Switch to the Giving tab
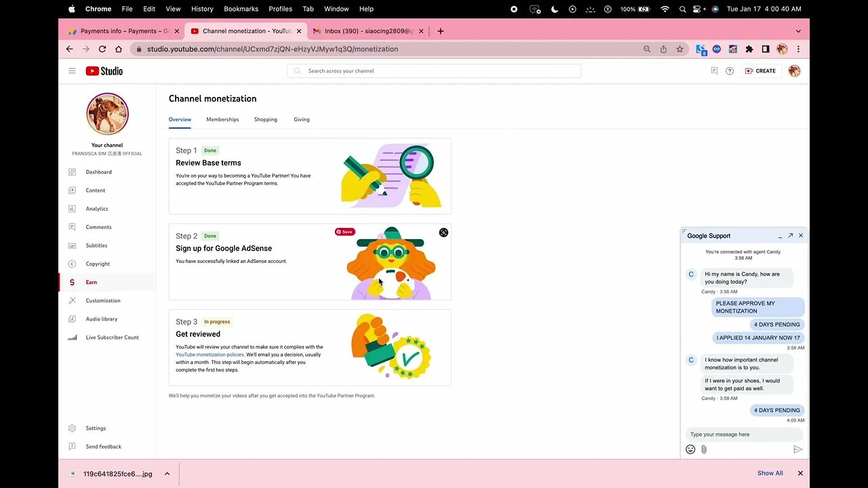The width and height of the screenshot is (868, 488). click(302, 119)
